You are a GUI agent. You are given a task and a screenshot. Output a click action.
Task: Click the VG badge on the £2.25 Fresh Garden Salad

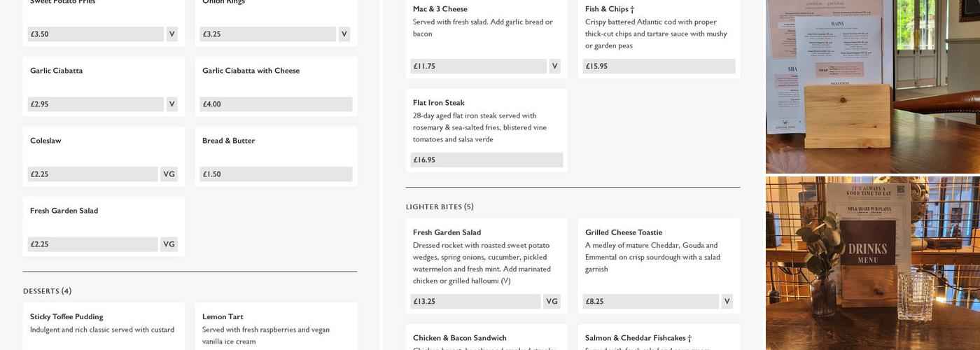169,244
